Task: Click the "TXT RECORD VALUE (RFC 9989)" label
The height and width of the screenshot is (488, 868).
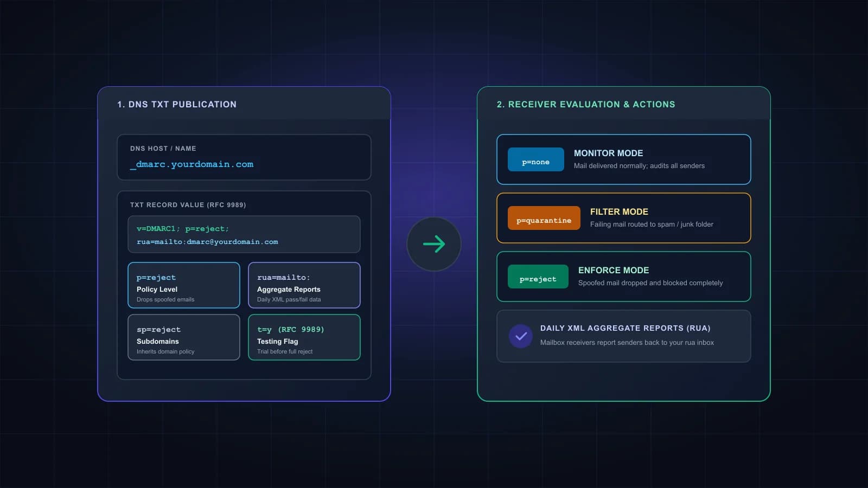Action: coord(188,205)
